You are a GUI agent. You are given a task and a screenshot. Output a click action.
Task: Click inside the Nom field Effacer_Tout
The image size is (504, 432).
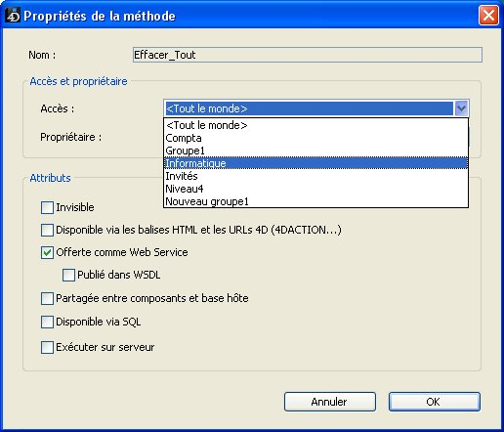coord(308,55)
